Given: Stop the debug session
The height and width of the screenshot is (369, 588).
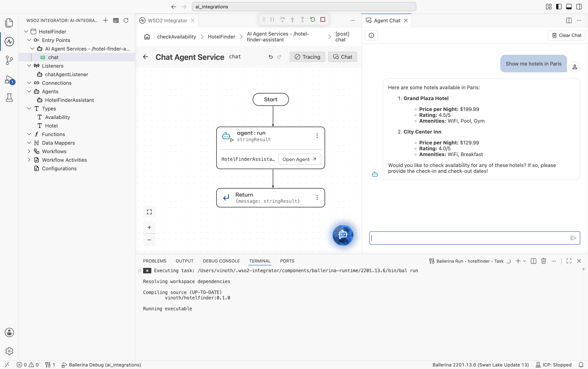Looking at the screenshot, I should [x=323, y=19].
